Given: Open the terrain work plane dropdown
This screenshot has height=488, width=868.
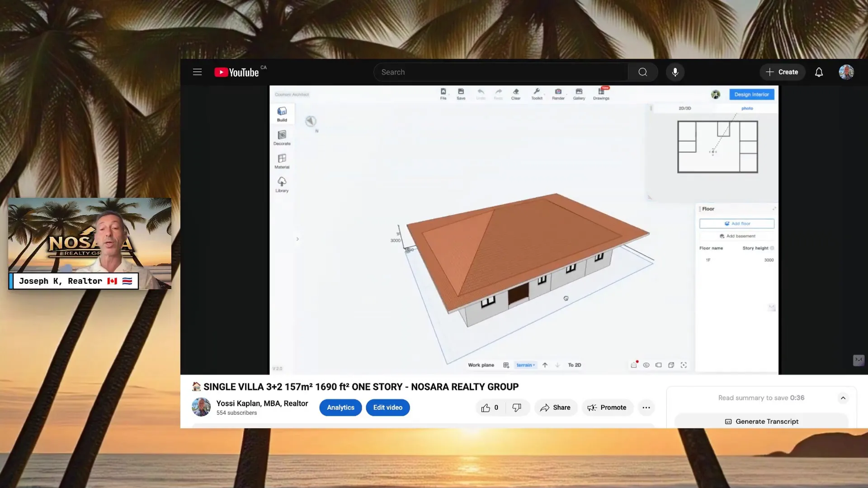Looking at the screenshot, I should point(525,365).
